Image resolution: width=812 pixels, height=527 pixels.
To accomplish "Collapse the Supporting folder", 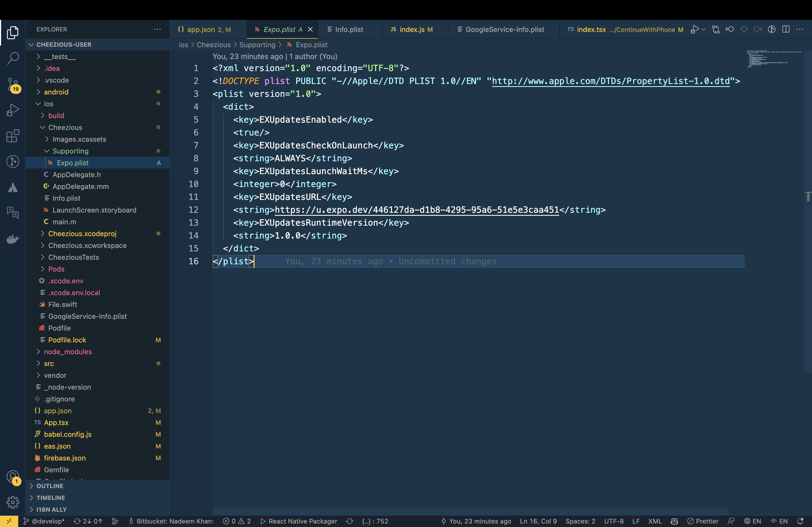I will tap(70, 151).
